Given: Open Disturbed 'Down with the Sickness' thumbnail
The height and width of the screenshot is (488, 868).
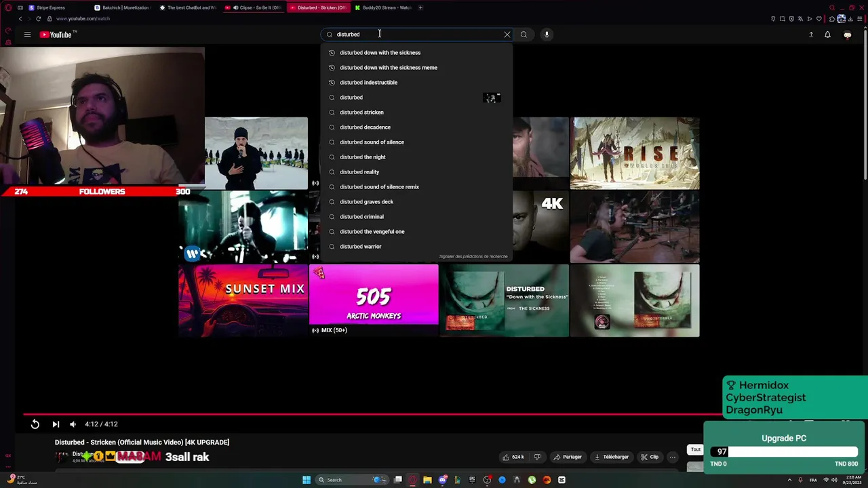Looking at the screenshot, I should point(505,301).
